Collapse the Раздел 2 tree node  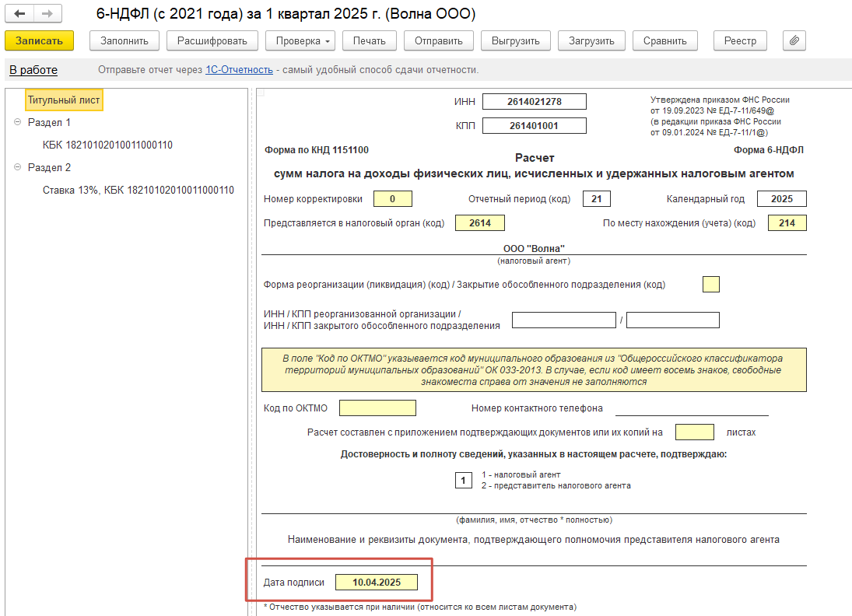coord(17,167)
